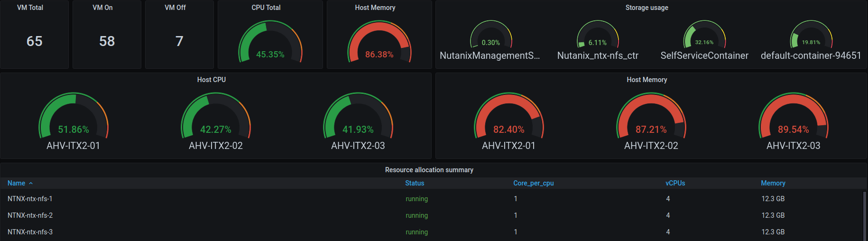Click the sort arrow beside Name column
This screenshot has width=868, height=241.
pos(31,183)
